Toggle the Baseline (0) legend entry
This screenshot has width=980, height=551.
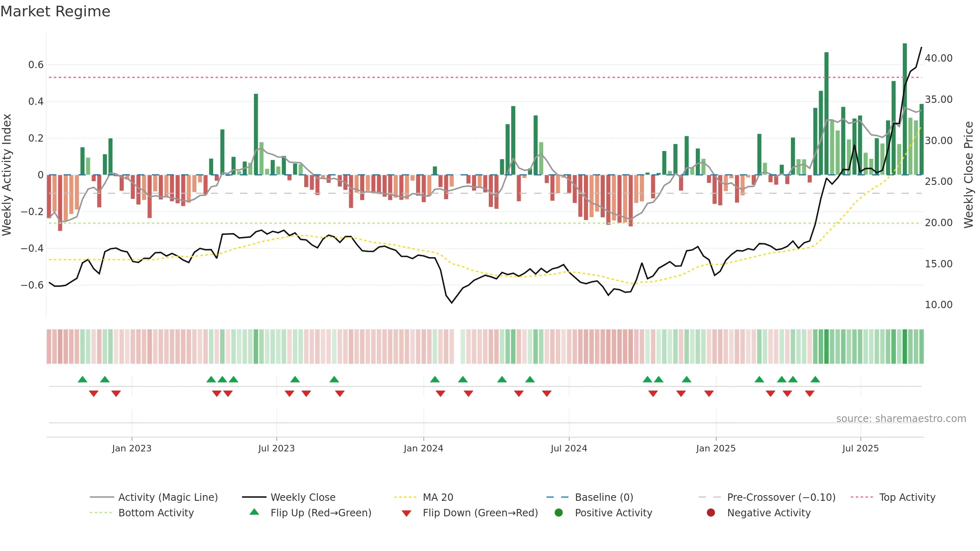click(x=590, y=497)
